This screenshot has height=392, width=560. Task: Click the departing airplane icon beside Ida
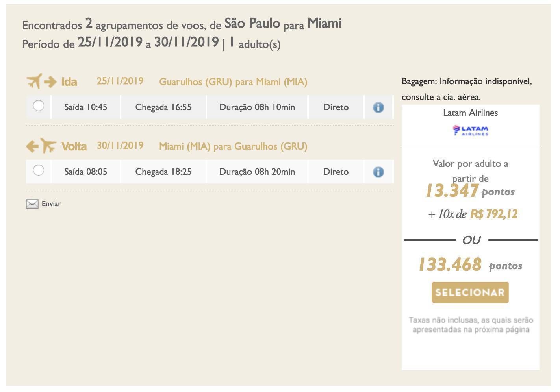coord(34,81)
